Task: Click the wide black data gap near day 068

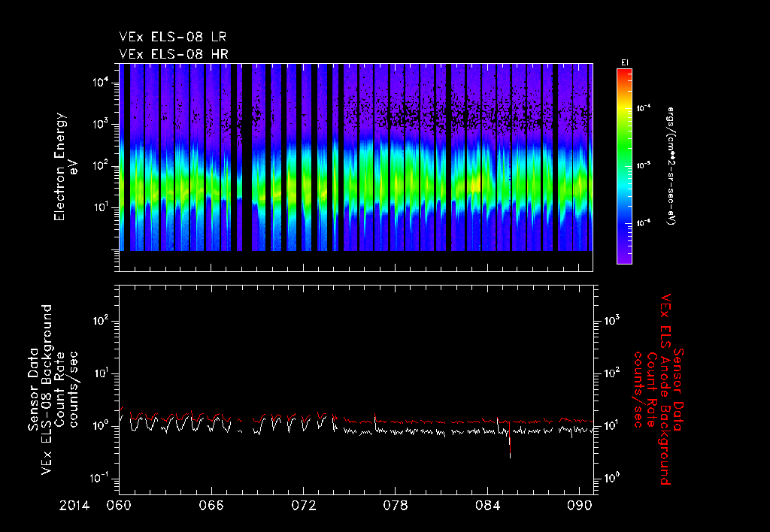Action: 247,157
